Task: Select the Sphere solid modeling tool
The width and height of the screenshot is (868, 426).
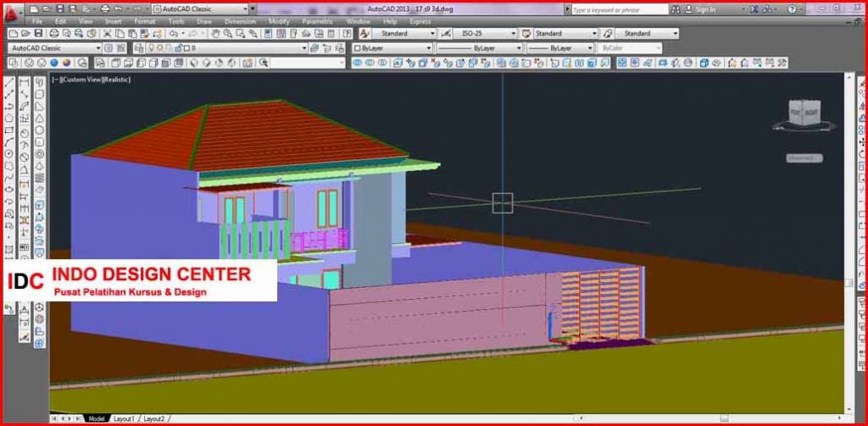Action: pos(40,130)
